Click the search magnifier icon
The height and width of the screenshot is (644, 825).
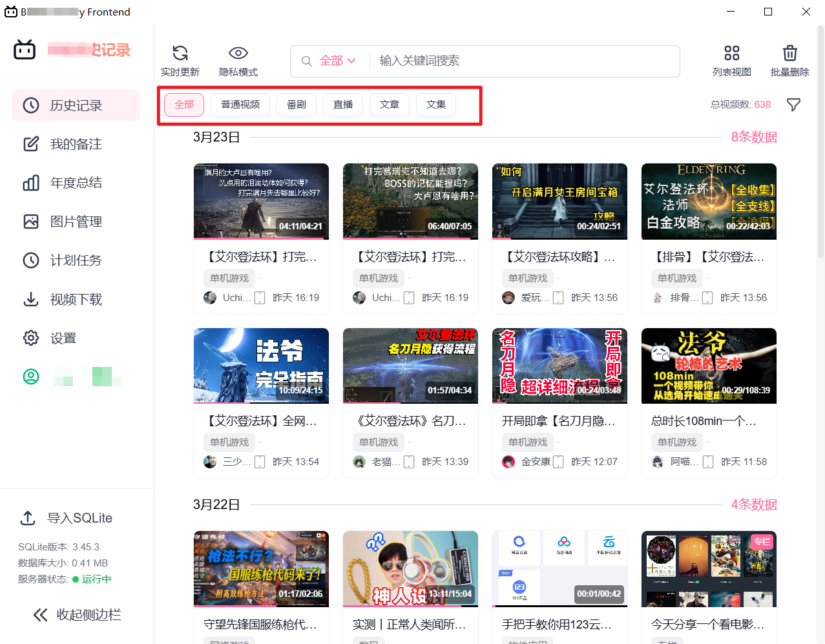coord(307,61)
